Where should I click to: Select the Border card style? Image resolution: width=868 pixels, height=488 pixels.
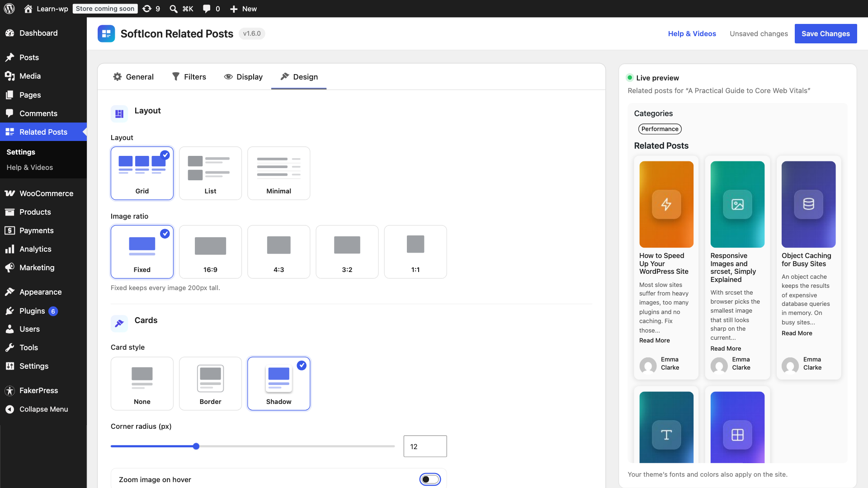tap(210, 384)
